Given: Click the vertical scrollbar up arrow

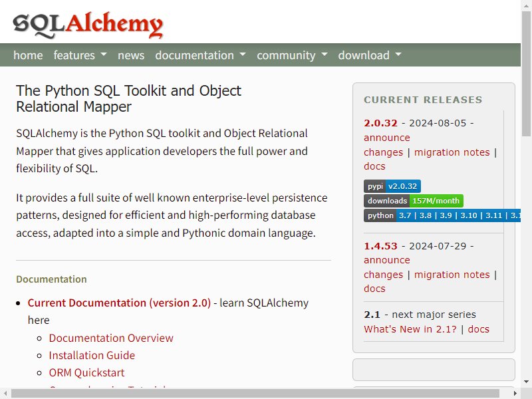Looking at the screenshot, I should click(526, 5).
